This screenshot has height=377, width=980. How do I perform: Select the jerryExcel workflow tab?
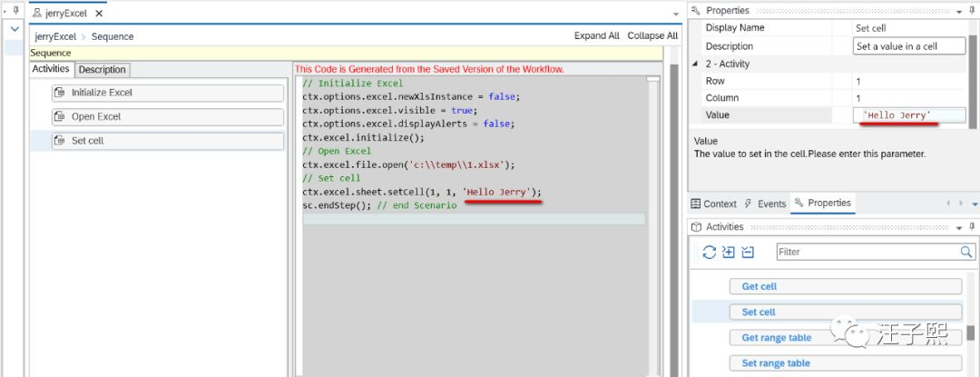tap(65, 13)
